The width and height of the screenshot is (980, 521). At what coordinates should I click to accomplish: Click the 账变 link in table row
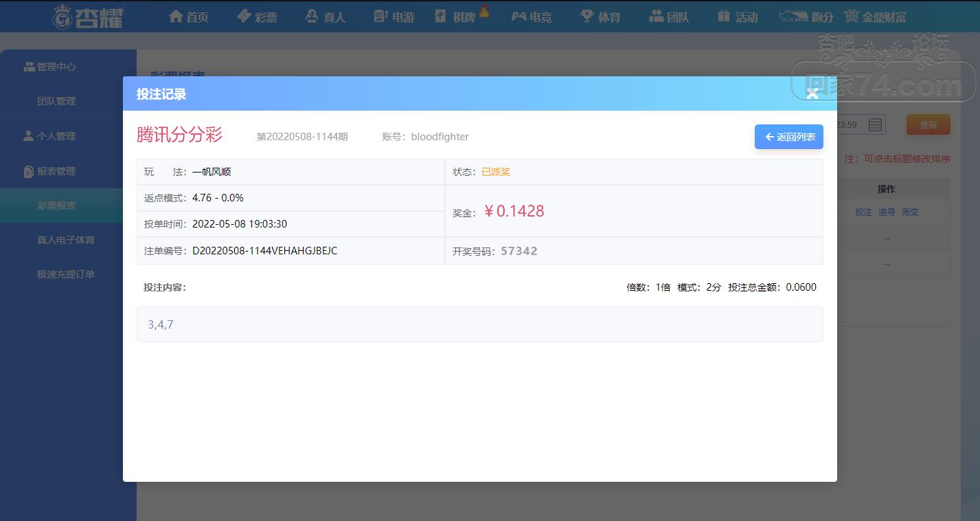pyautogui.click(x=910, y=212)
